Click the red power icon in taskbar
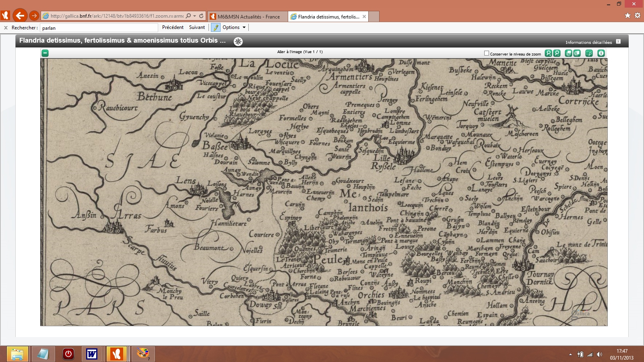The image size is (644, 362). click(x=68, y=354)
